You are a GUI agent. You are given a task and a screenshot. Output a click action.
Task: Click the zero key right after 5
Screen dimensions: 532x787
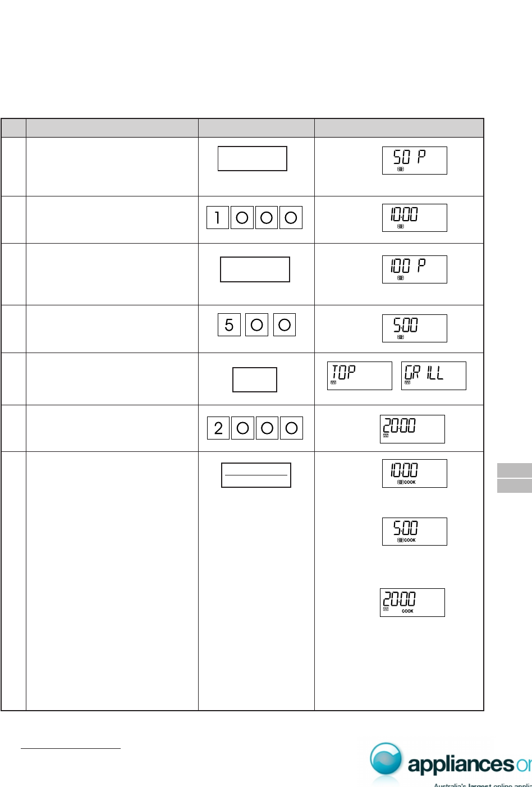click(x=256, y=325)
